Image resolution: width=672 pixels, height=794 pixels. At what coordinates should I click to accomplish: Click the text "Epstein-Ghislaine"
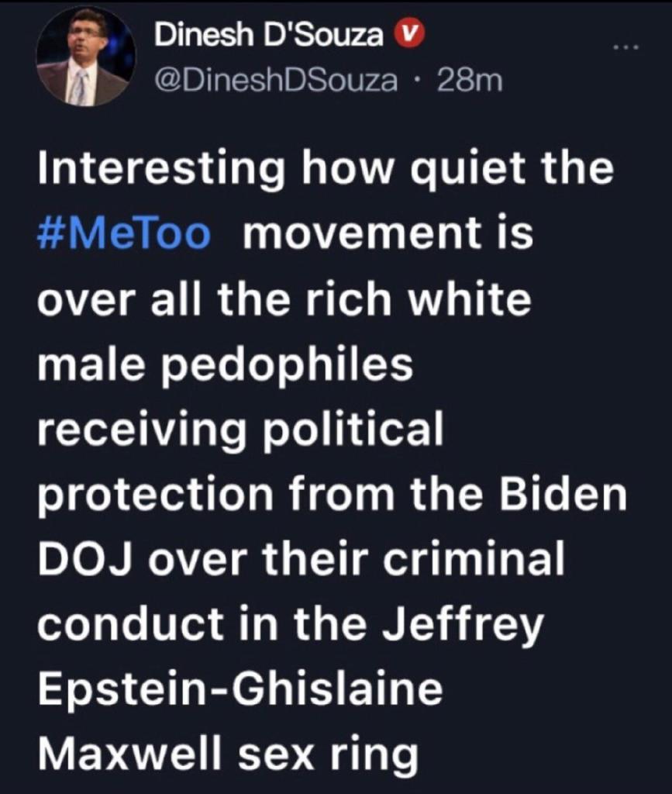click(240, 689)
